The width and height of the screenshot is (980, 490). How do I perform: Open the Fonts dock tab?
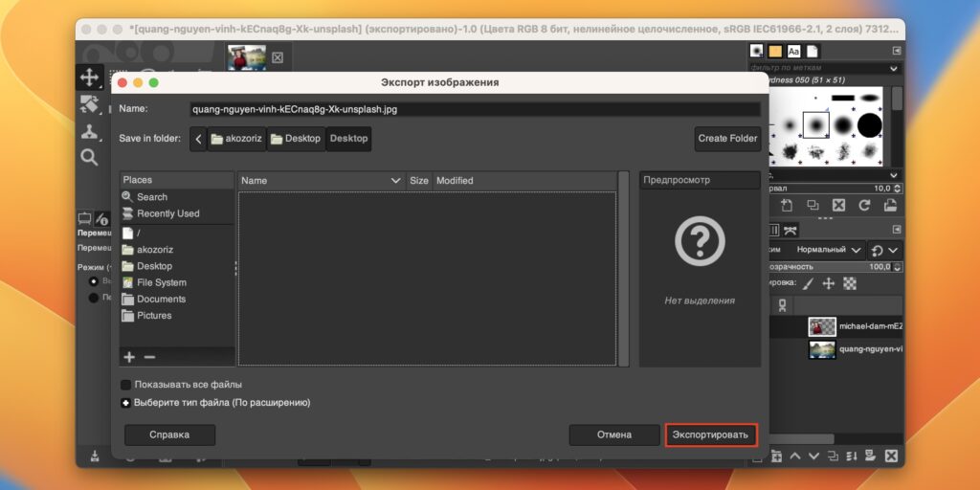tap(793, 51)
